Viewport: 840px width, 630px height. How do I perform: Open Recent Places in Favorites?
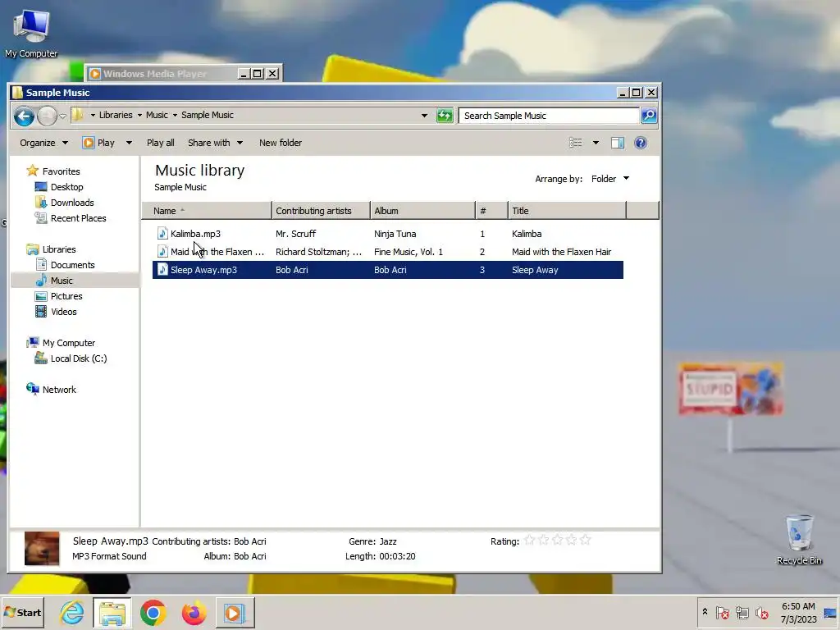coord(78,218)
